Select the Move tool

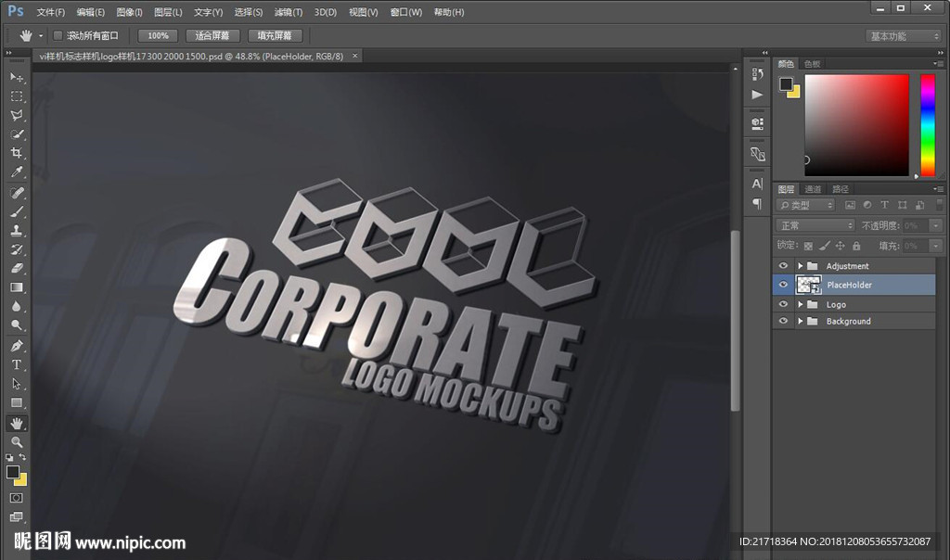[16, 77]
